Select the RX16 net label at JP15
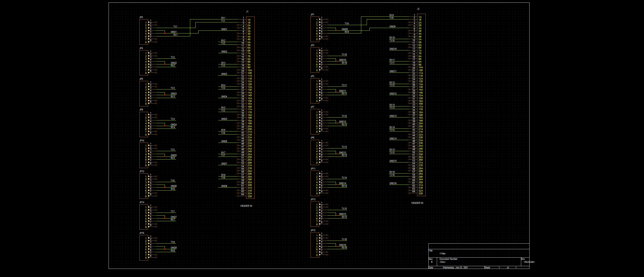 click(344, 248)
